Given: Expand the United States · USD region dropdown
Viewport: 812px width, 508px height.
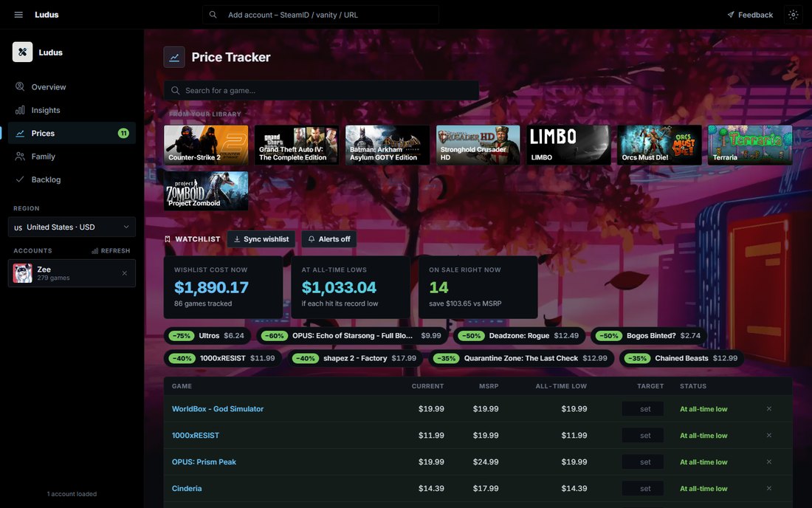Looking at the screenshot, I should coord(72,227).
